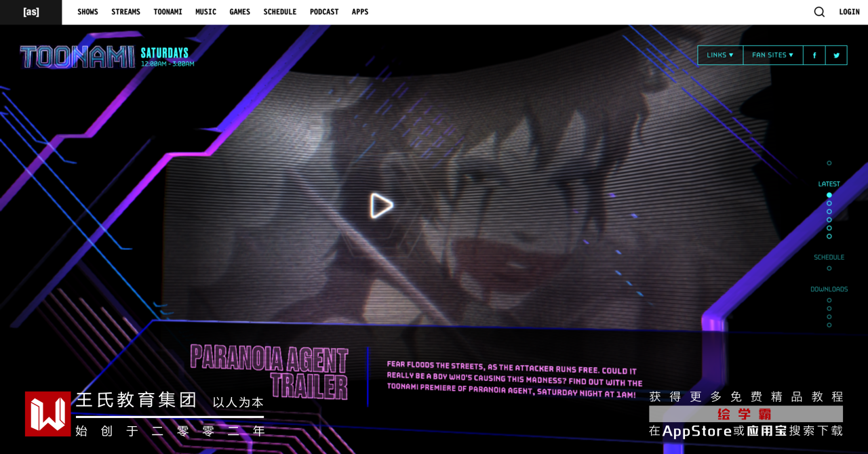
Task: Expand the Links dropdown
Action: [x=720, y=56]
